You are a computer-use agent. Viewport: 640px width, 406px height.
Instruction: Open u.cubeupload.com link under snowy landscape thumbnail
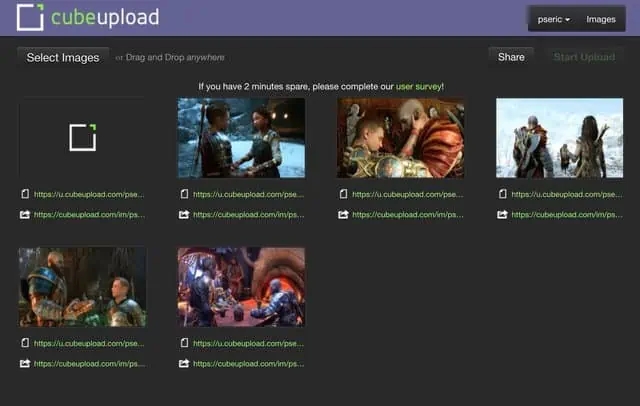click(567, 194)
